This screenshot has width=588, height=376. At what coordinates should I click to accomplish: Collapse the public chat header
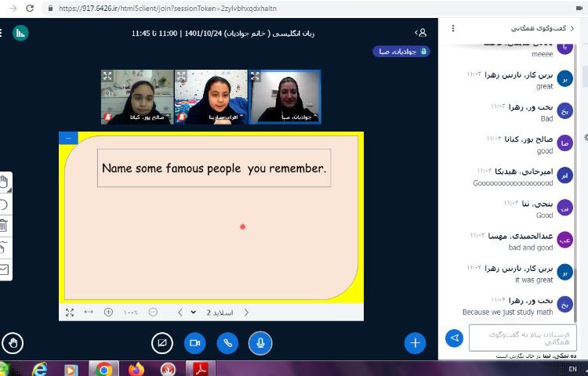click(x=572, y=28)
